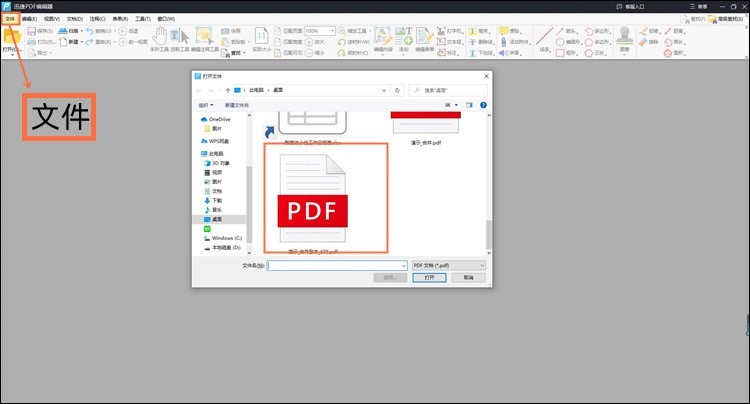750x404 pixels.
Task: Click the Snapshot camera icon
Action: point(225,31)
